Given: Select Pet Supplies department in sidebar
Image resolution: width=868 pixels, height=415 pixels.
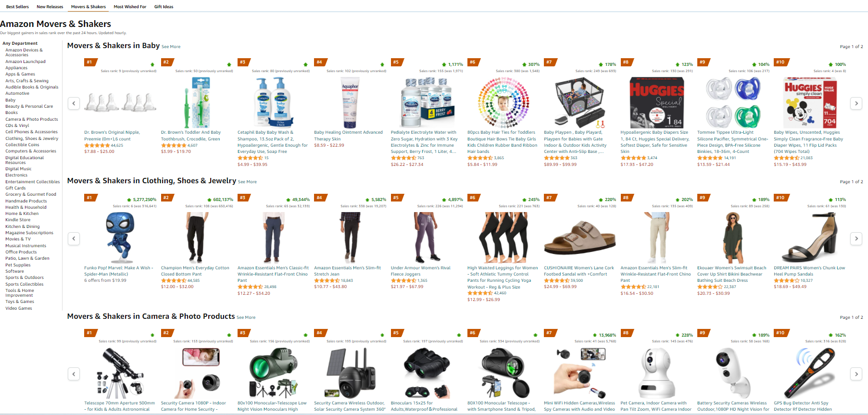Looking at the screenshot, I should tap(18, 265).
